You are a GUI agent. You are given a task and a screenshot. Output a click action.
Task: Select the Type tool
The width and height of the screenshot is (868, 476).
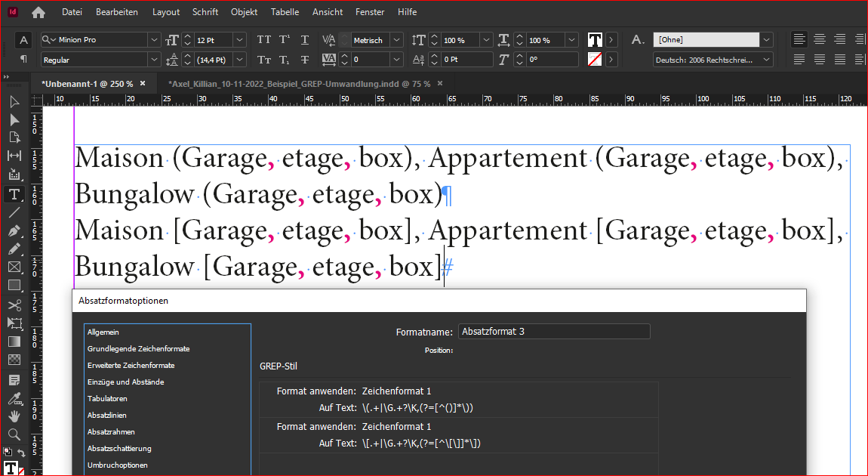pos(14,194)
